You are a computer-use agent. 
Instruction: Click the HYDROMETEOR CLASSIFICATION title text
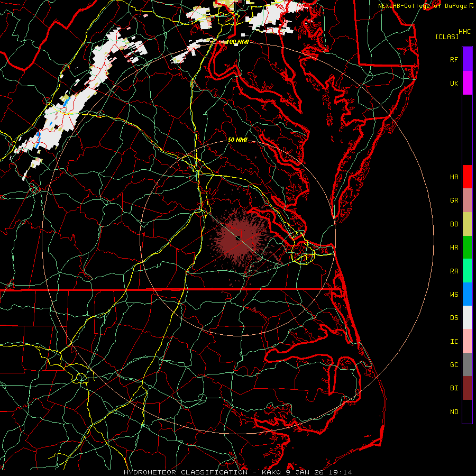point(186,472)
